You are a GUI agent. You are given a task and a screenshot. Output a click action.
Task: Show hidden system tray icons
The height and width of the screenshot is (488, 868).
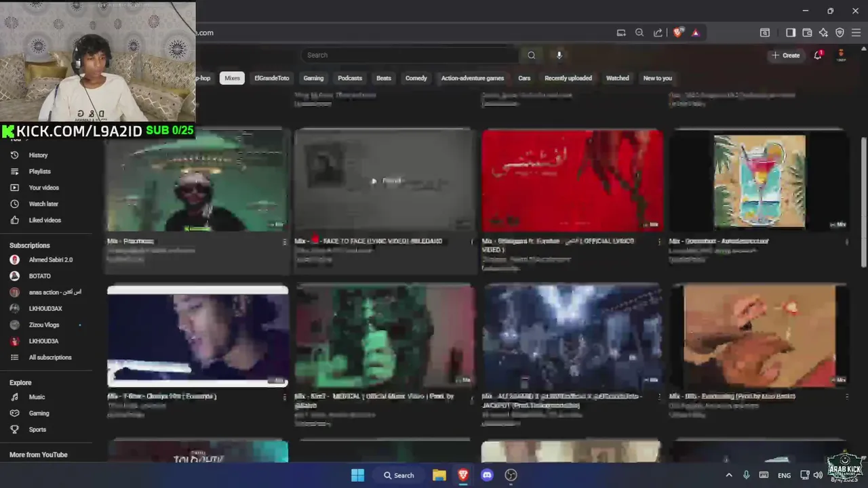tap(729, 475)
